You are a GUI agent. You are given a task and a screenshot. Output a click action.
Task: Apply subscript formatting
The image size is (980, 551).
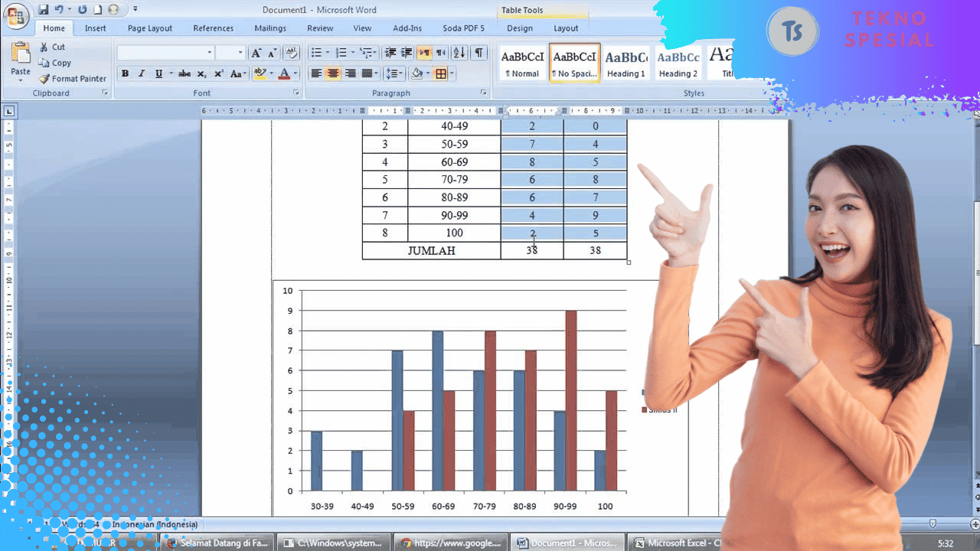201,73
